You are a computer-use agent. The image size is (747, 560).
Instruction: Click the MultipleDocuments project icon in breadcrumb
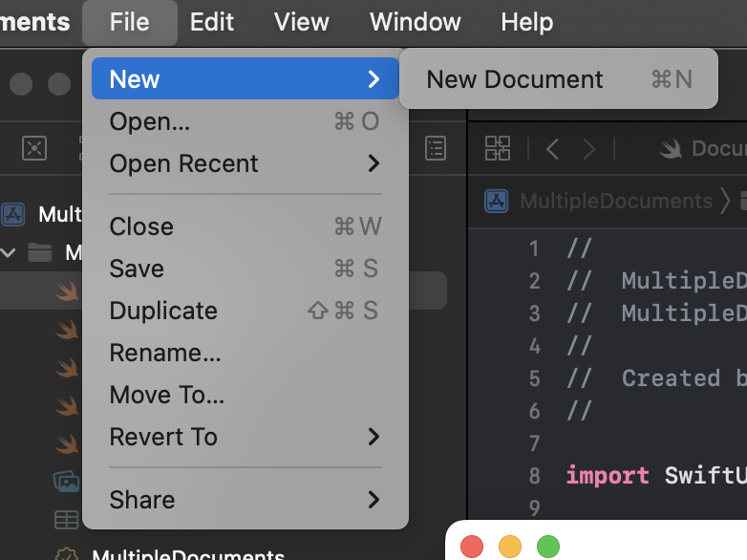[x=497, y=201]
